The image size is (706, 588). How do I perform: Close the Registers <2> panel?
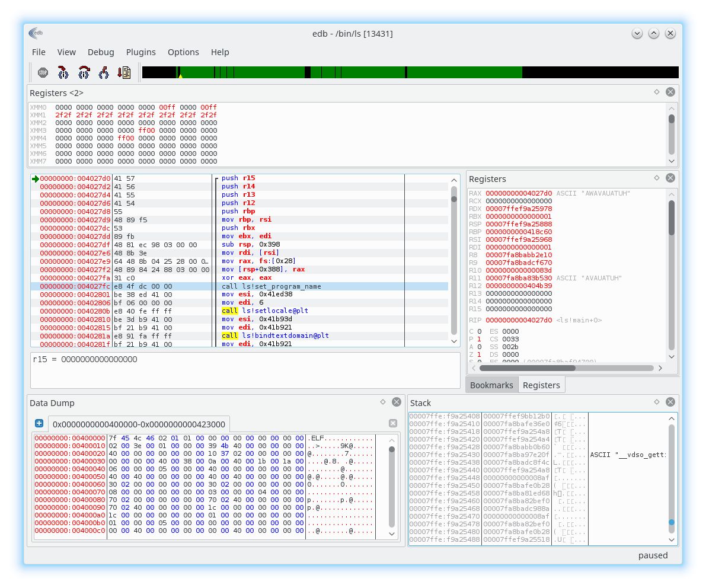point(670,92)
